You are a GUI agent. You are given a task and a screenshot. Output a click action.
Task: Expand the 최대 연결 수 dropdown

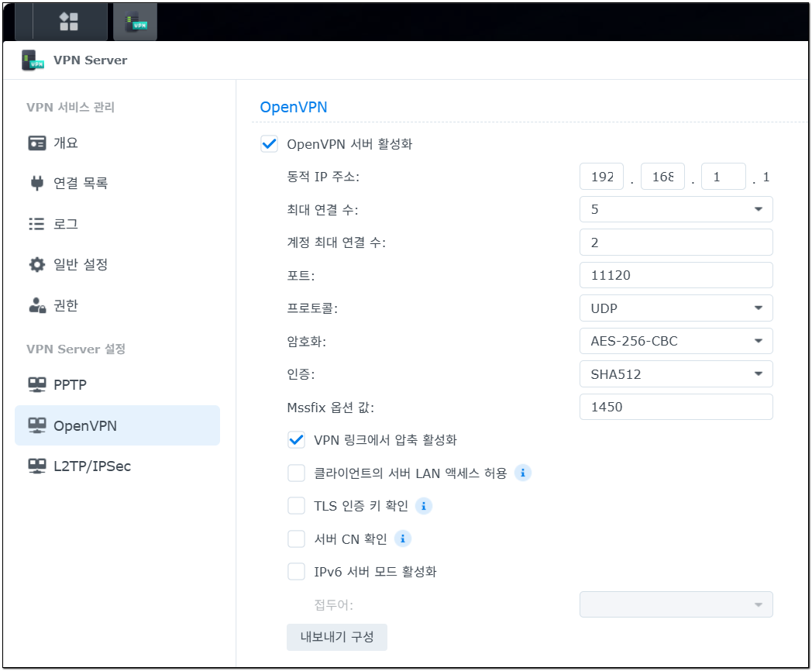tap(676, 209)
